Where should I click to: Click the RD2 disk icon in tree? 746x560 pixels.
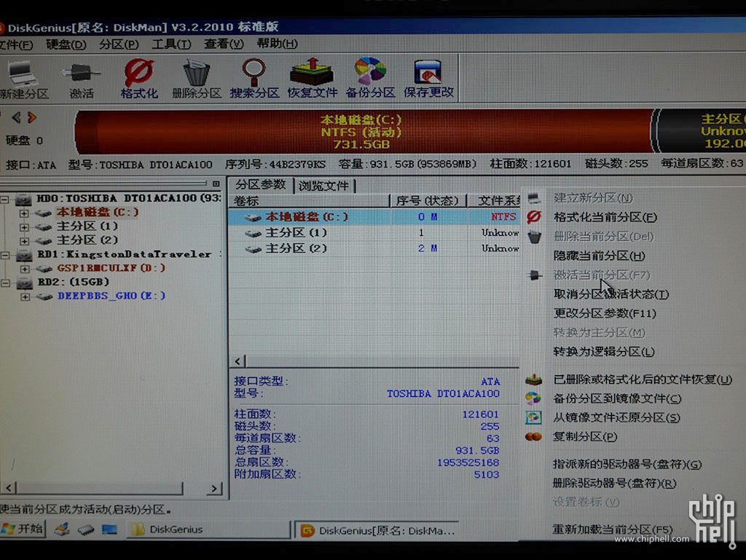pos(24,283)
